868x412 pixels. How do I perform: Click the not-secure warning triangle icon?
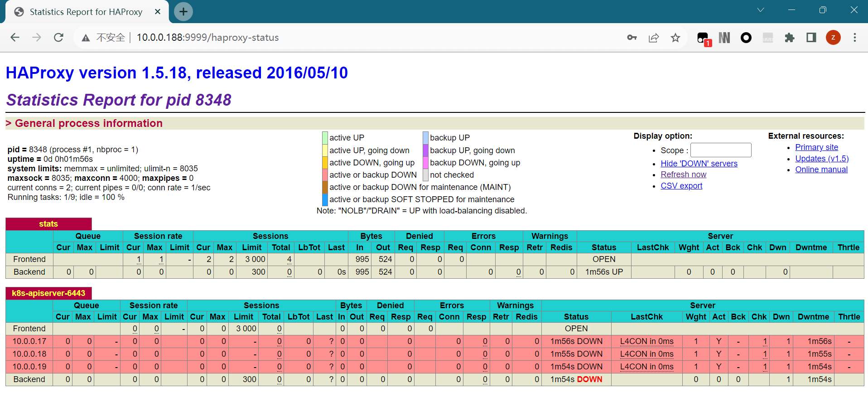click(x=86, y=38)
